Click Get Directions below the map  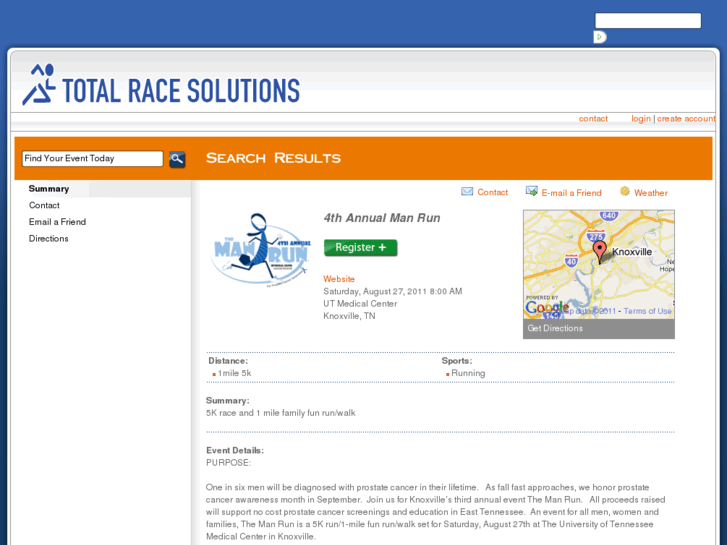(555, 328)
